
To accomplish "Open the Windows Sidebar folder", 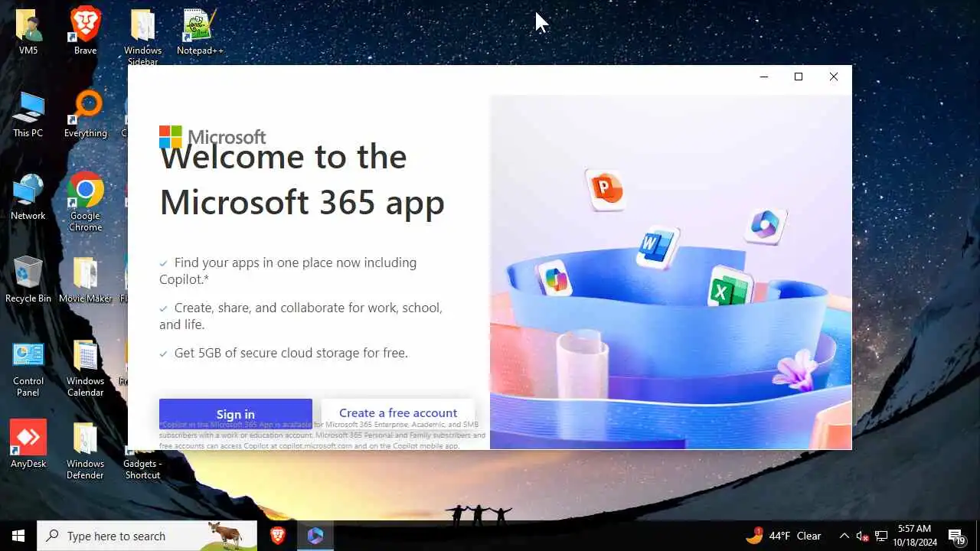I will 142,37.
